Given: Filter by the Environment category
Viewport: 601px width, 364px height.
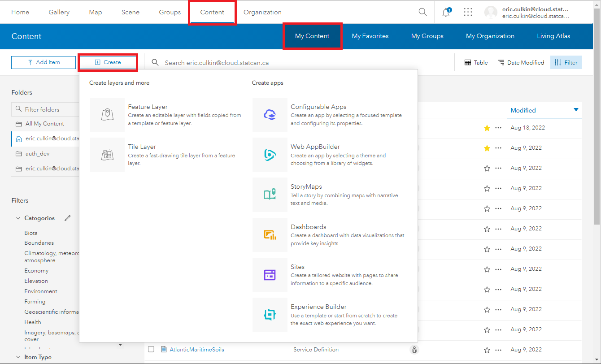Looking at the screenshot, I should 41,291.
